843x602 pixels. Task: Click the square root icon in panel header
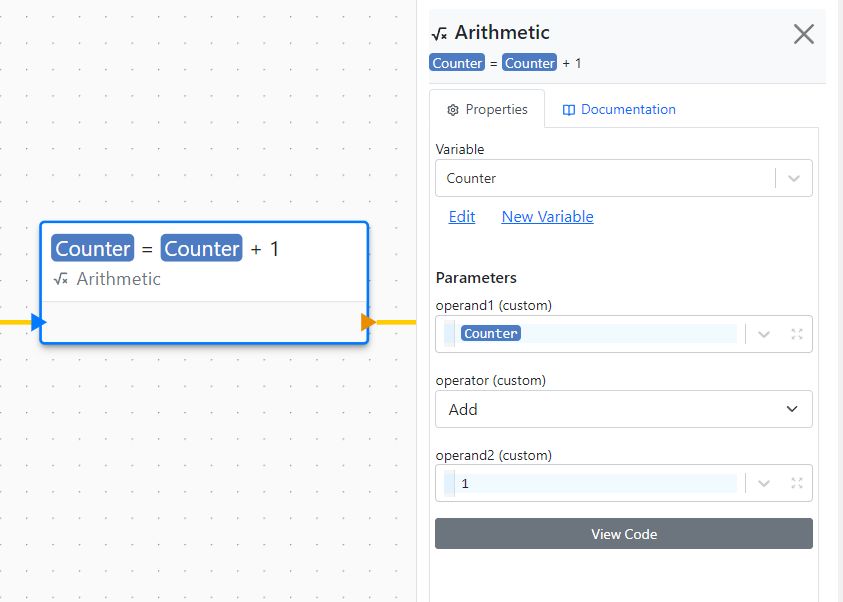pos(439,34)
